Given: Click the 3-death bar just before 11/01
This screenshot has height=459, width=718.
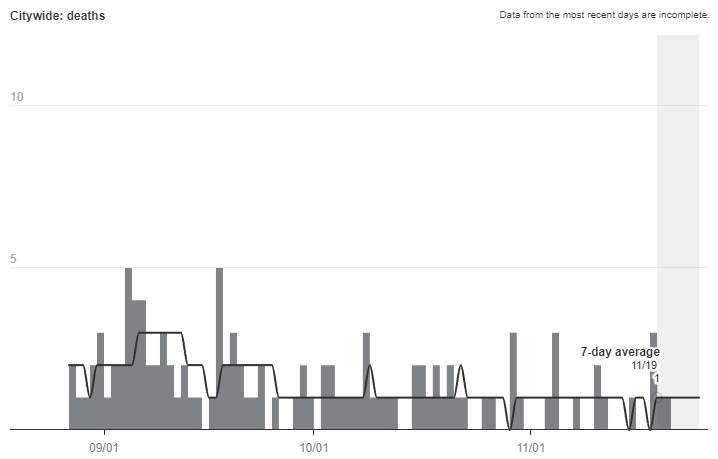Looking at the screenshot, I should (x=513, y=380).
